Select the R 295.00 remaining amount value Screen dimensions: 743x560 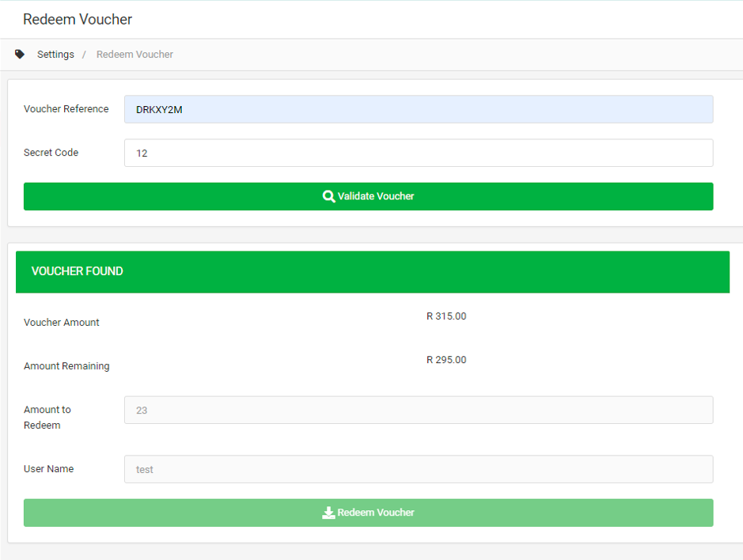click(446, 360)
